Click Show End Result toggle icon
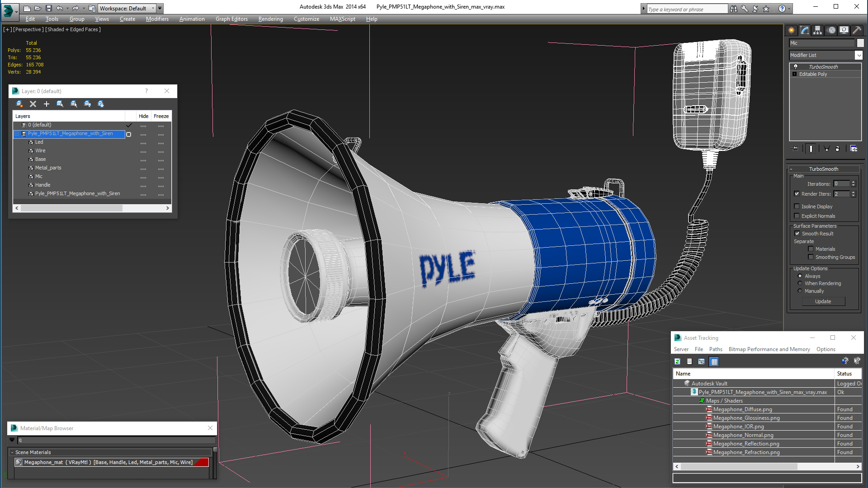868x488 pixels. tap(811, 148)
